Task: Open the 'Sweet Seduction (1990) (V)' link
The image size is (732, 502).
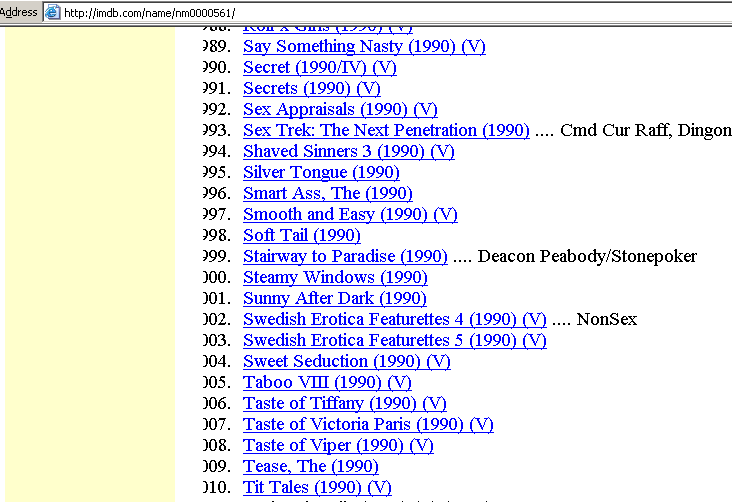Action: click(x=347, y=362)
